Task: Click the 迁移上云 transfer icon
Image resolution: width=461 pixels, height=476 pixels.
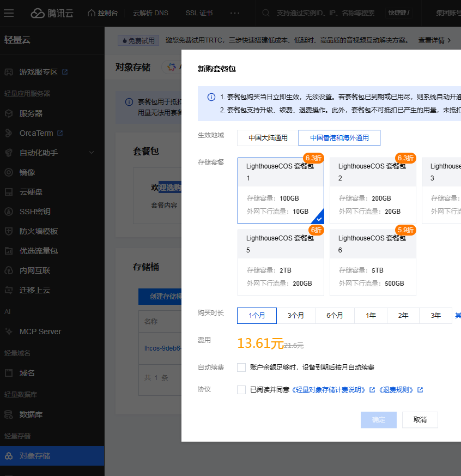Action: 9,290
